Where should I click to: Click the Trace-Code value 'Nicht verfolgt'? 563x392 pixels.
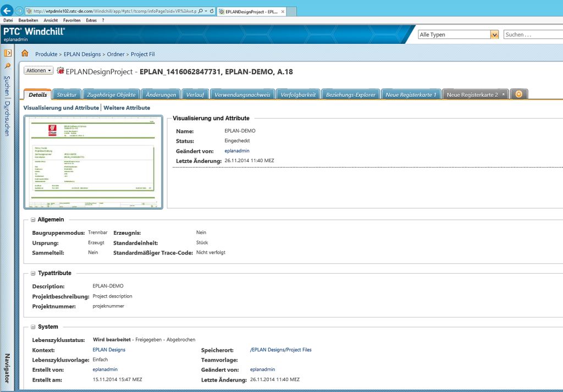[x=211, y=252]
